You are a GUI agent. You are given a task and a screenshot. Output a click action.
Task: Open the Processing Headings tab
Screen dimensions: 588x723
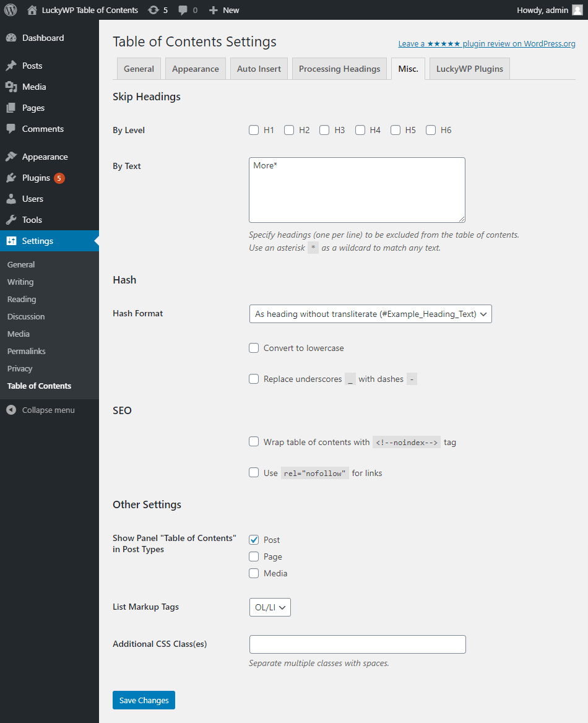(339, 69)
